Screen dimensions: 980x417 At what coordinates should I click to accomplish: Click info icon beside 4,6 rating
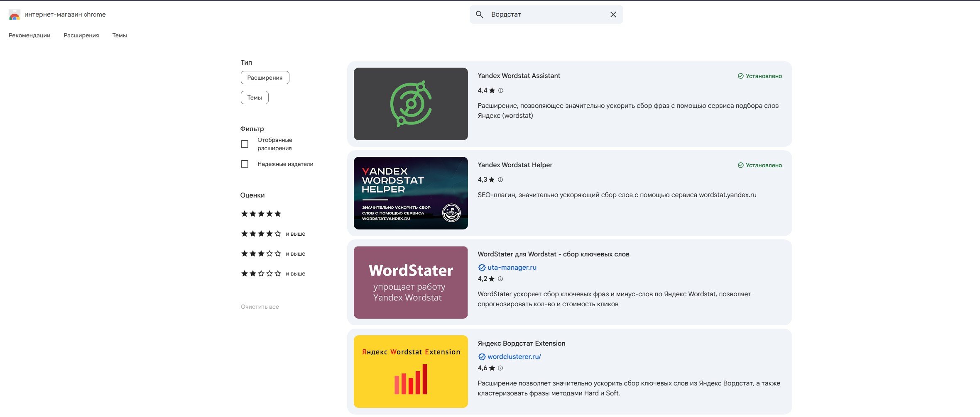pos(500,368)
